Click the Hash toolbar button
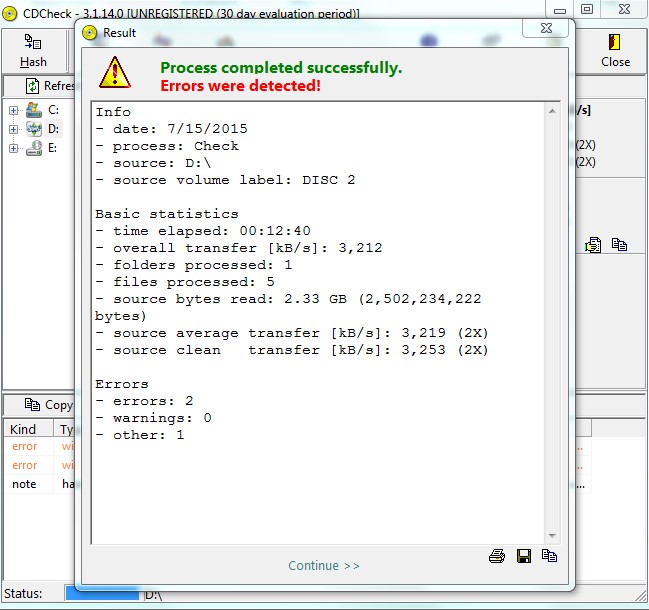649x610 pixels. (x=33, y=51)
